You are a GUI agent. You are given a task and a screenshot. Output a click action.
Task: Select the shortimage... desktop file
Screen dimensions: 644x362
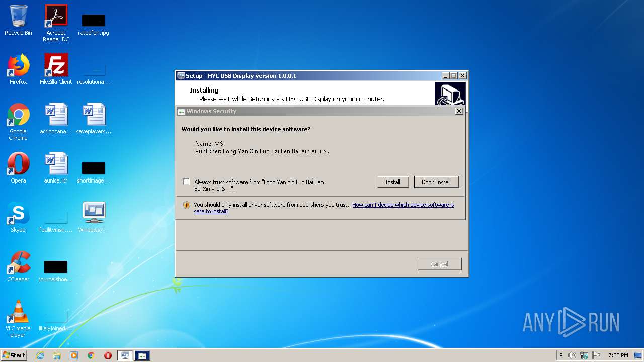point(94,172)
